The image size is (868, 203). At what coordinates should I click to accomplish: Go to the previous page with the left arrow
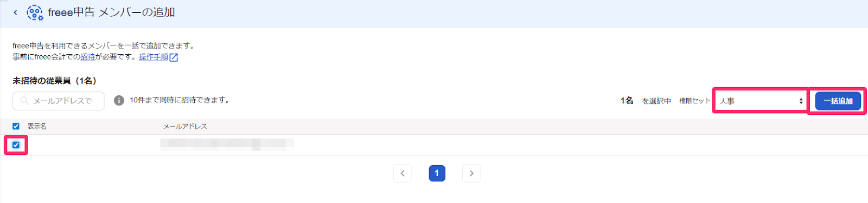coord(403,173)
